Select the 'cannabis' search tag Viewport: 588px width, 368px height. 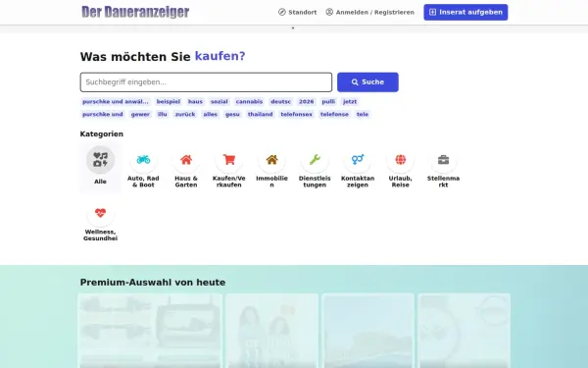coord(249,102)
